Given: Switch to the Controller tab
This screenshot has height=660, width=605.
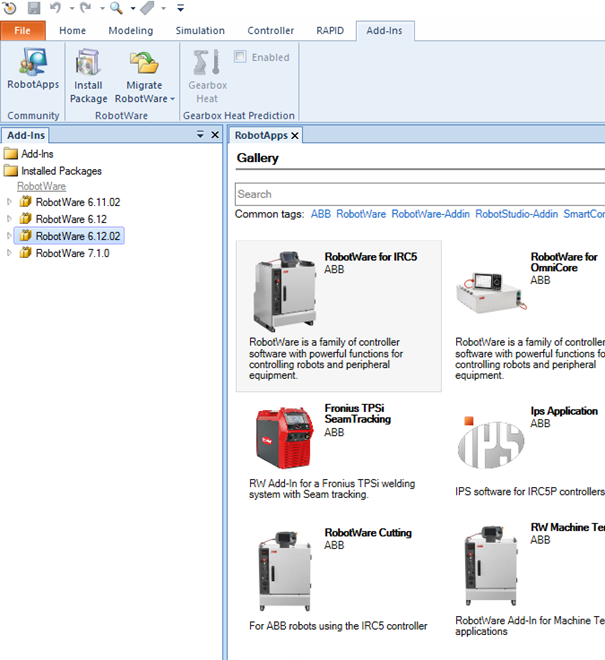Looking at the screenshot, I should (x=271, y=31).
